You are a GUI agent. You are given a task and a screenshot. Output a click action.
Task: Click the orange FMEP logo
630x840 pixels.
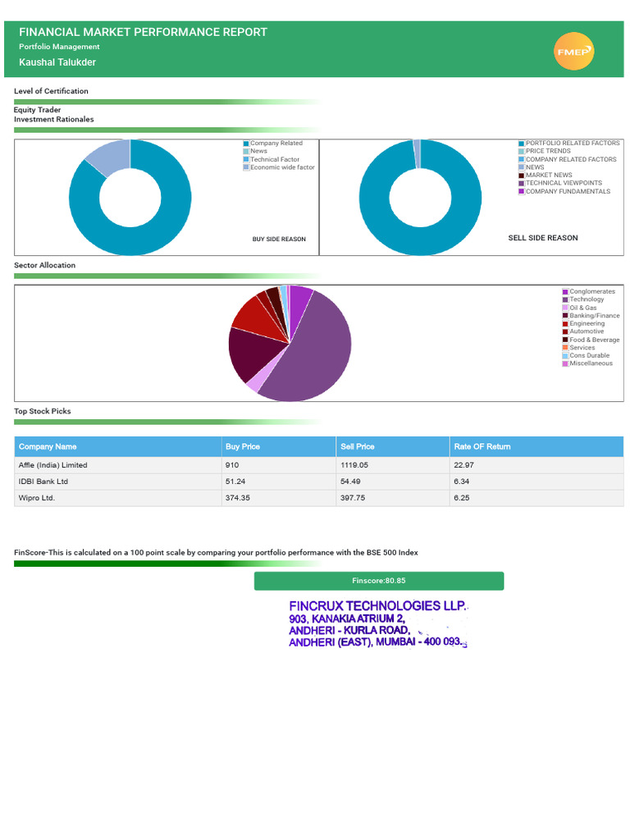click(x=573, y=52)
